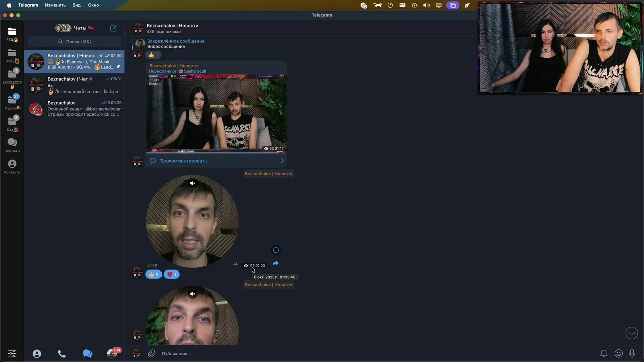
Task: Unmute first round video message
Action: pos(192,183)
